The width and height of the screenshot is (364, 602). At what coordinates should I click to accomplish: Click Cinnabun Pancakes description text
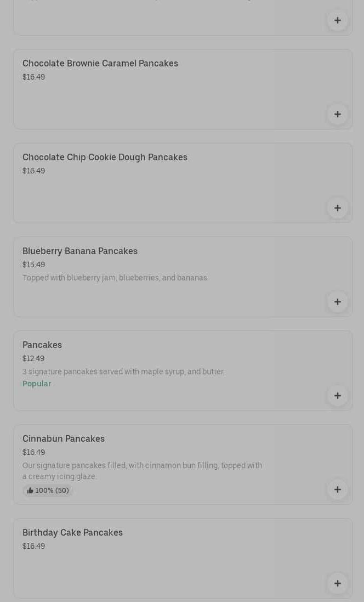142,471
